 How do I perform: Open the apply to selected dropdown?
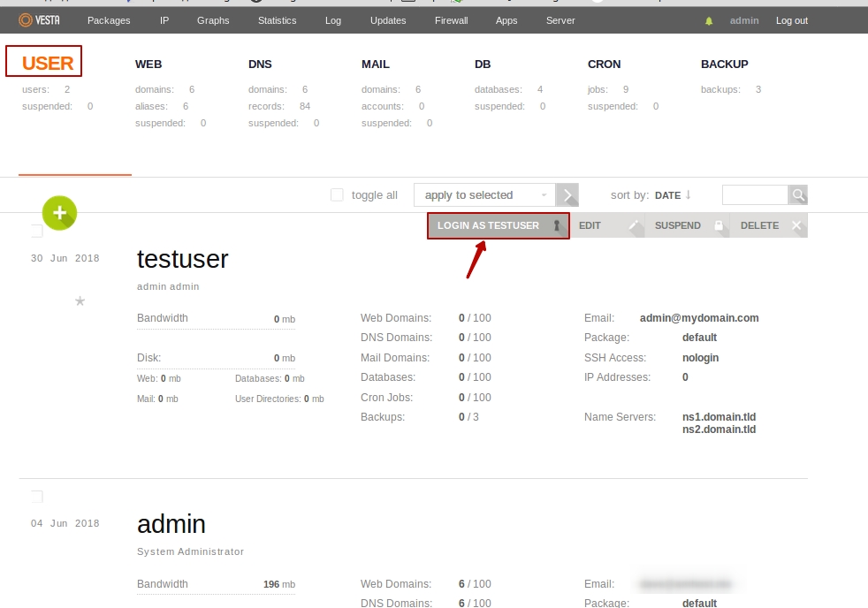484,195
